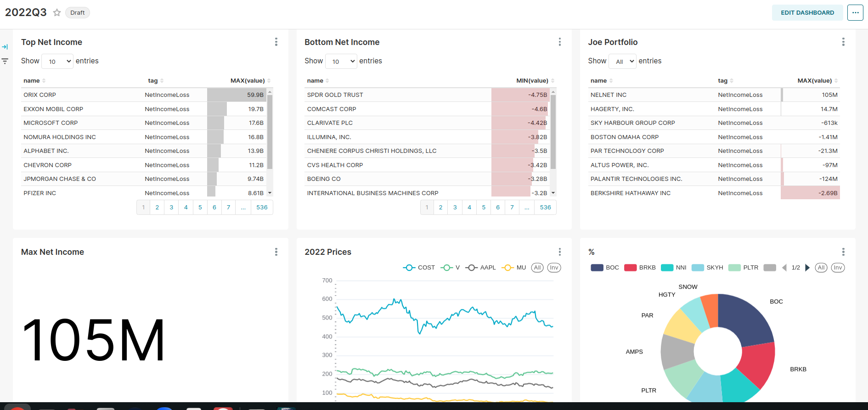Go to page 7 of Bottom Net Income
This screenshot has width=868, height=410.
(512, 208)
